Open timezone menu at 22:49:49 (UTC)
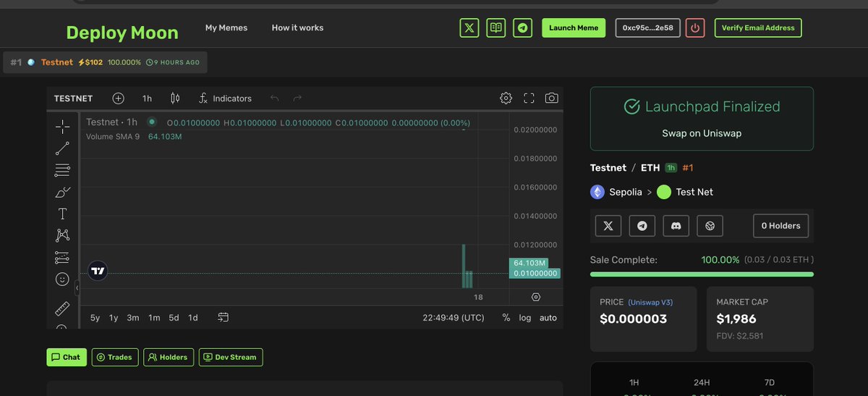Screen dimensions: 868x396 tap(454, 317)
